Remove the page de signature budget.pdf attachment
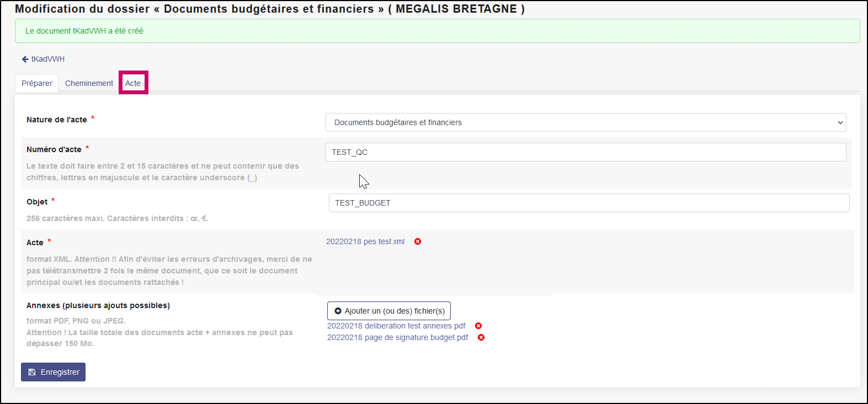 [x=481, y=337]
